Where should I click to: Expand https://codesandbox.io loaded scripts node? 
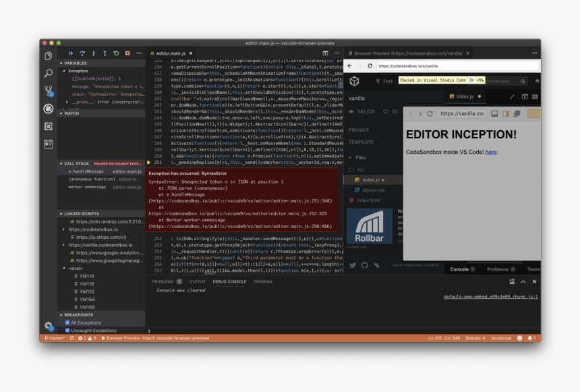coord(64,229)
